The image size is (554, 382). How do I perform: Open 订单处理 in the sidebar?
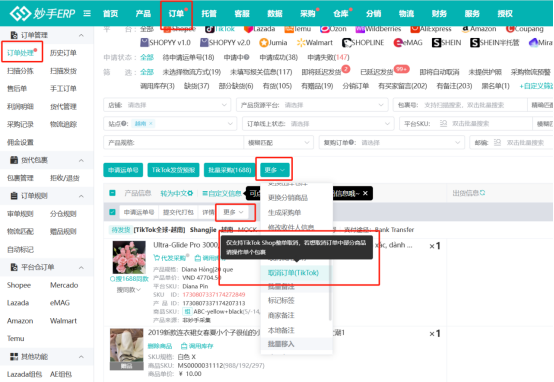pos(20,53)
